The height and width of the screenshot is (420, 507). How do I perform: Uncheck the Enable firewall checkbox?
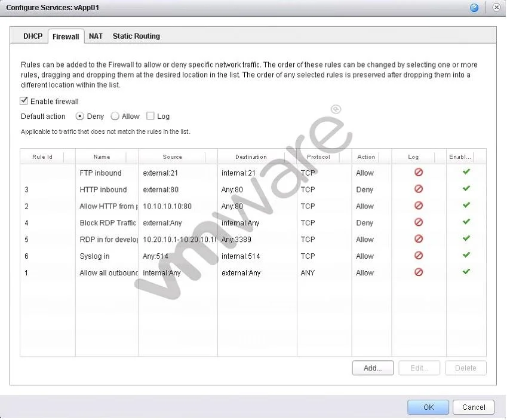coord(24,100)
